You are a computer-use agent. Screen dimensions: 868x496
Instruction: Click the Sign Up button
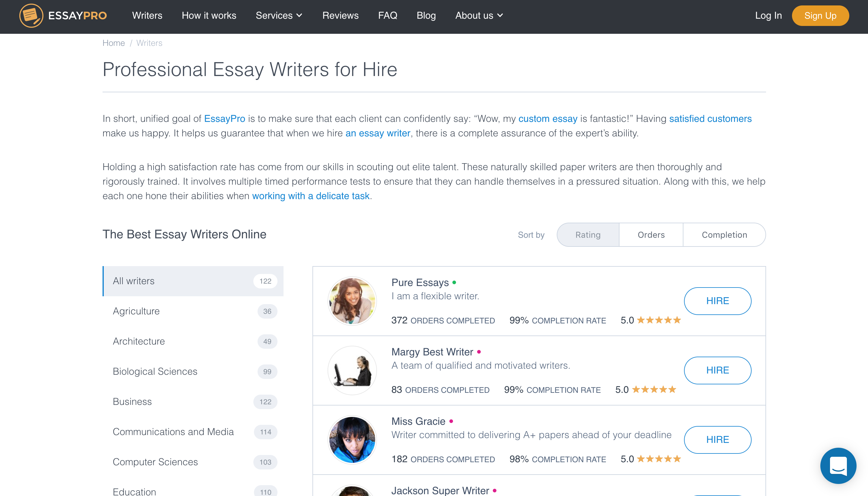click(820, 16)
